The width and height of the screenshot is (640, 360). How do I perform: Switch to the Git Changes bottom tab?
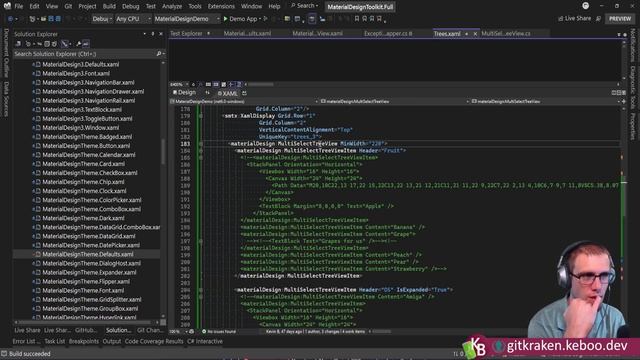(149, 330)
